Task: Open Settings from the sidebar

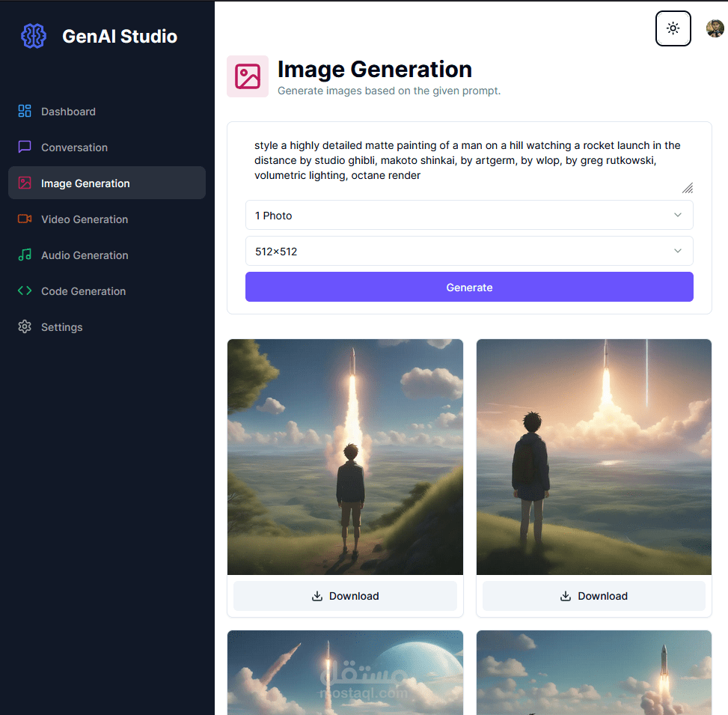Action: pyautogui.click(x=107, y=327)
